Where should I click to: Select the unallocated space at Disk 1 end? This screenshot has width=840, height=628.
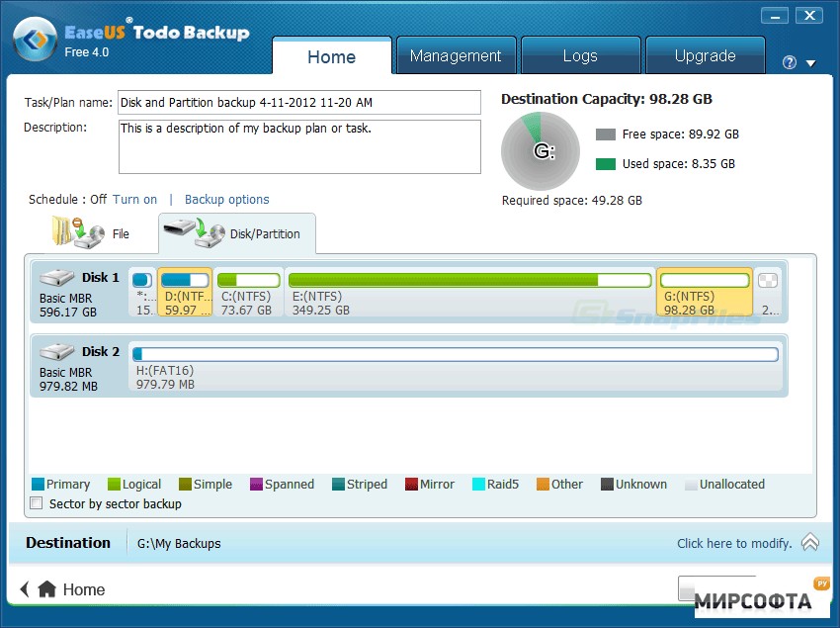pyautogui.click(x=768, y=293)
